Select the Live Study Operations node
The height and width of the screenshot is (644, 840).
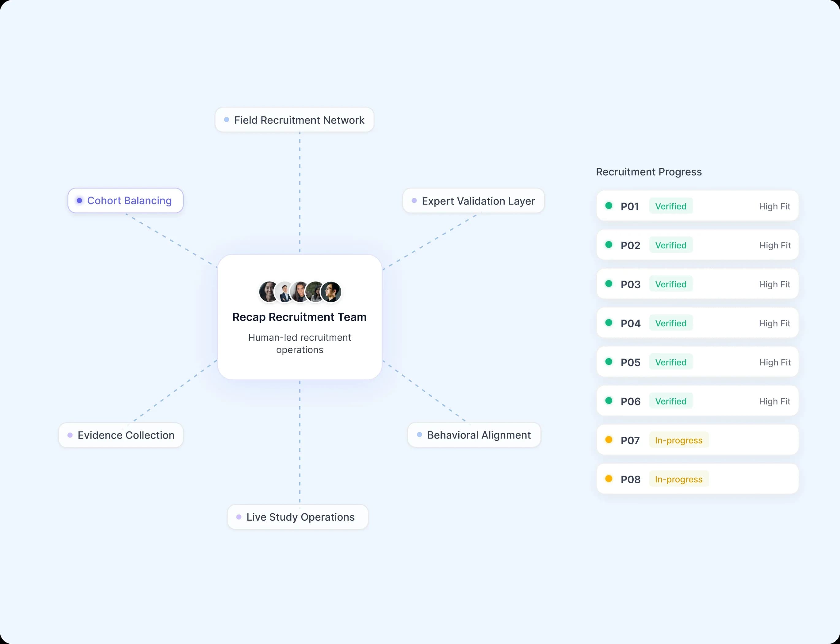298,517
